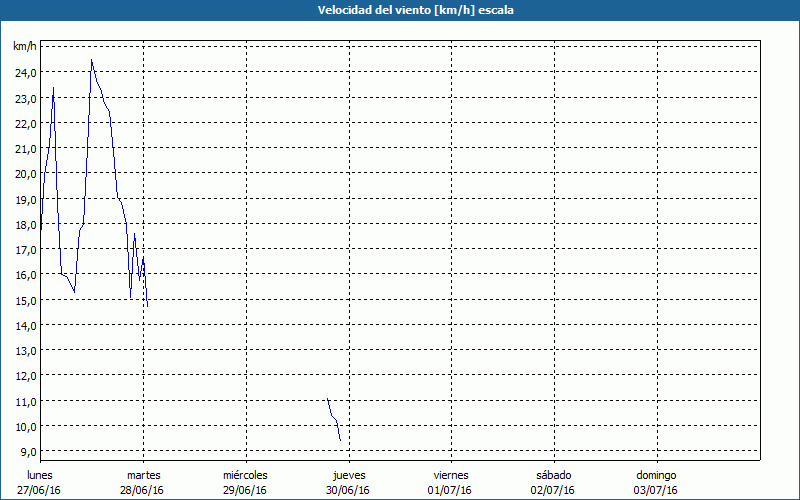The image size is (800, 500).
Task: Click the 27/06/16 date label
Action: 39,490
